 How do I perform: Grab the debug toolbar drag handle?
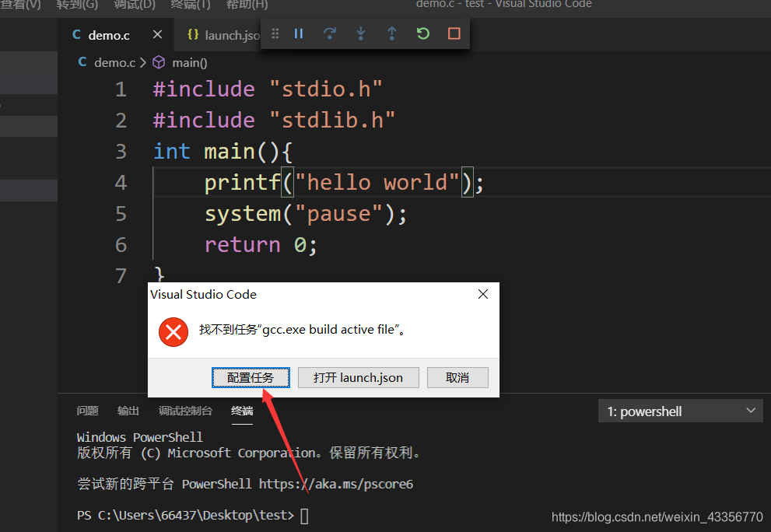coord(275,33)
